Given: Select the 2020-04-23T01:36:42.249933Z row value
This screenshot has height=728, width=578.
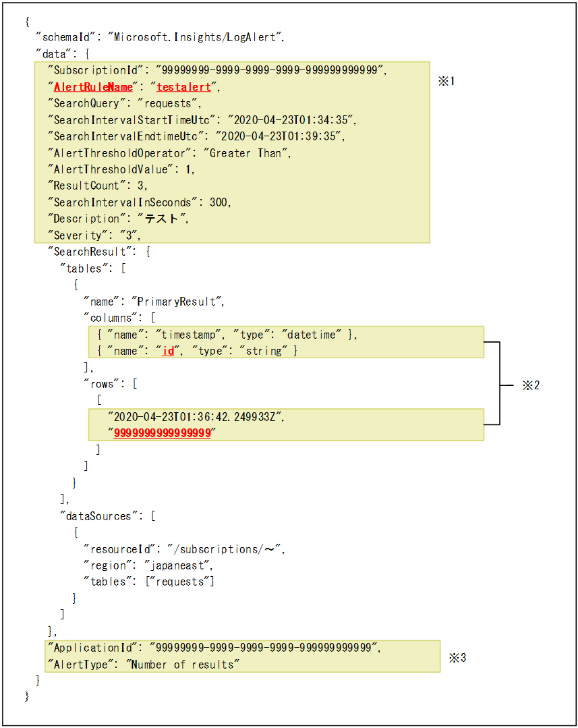Looking at the screenshot, I should click(x=196, y=417).
